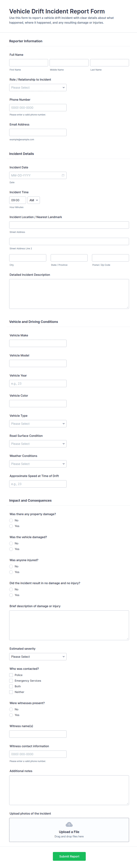Select Yes for property damage
The width and height of the screenshot is (137, 868).
click(x=11, y=526)
